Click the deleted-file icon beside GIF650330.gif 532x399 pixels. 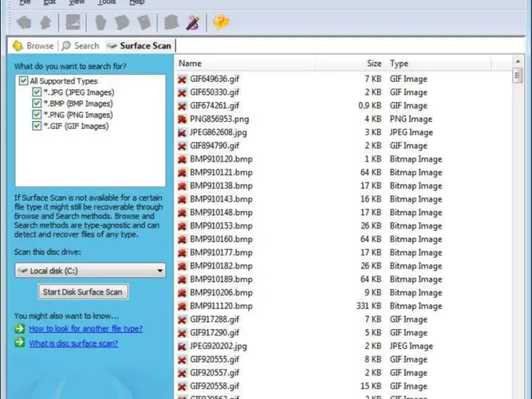[x=182, y=92]
